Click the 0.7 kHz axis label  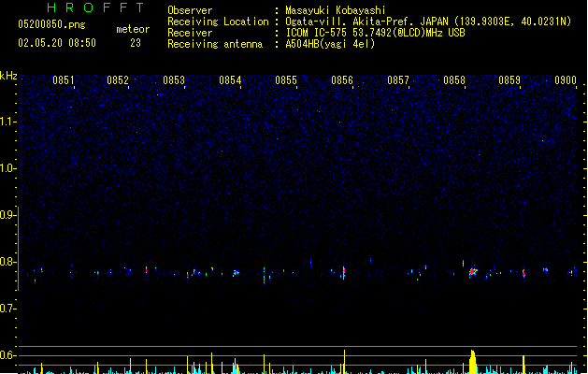point(7,309)
